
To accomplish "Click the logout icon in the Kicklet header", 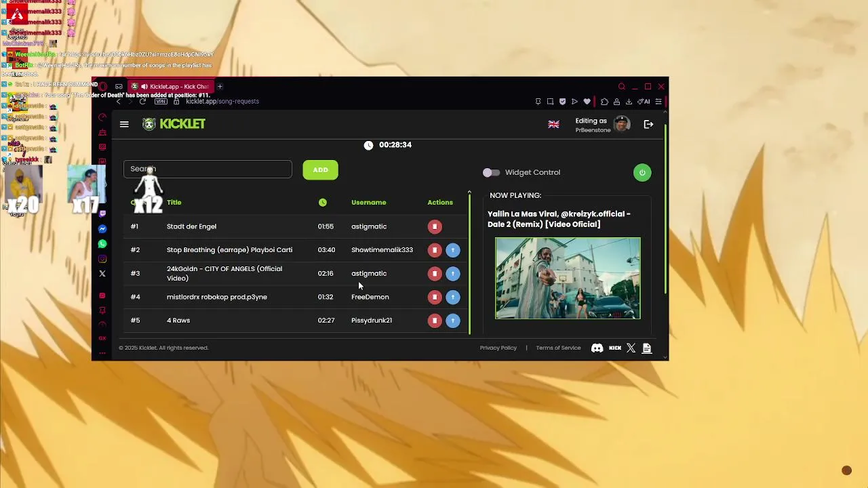I will (x=648, y=124).
